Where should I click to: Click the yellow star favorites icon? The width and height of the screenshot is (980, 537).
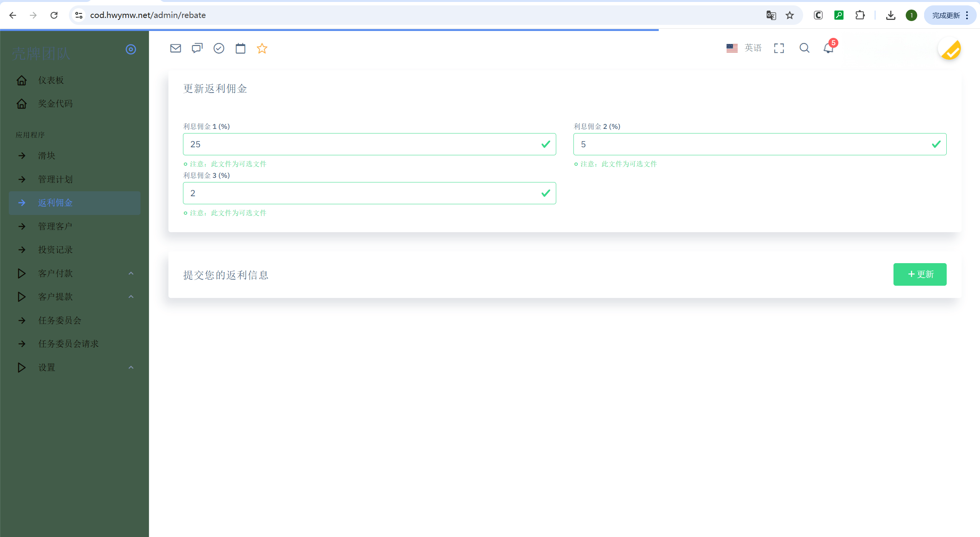pyautogui.click(x=262, y=48)
